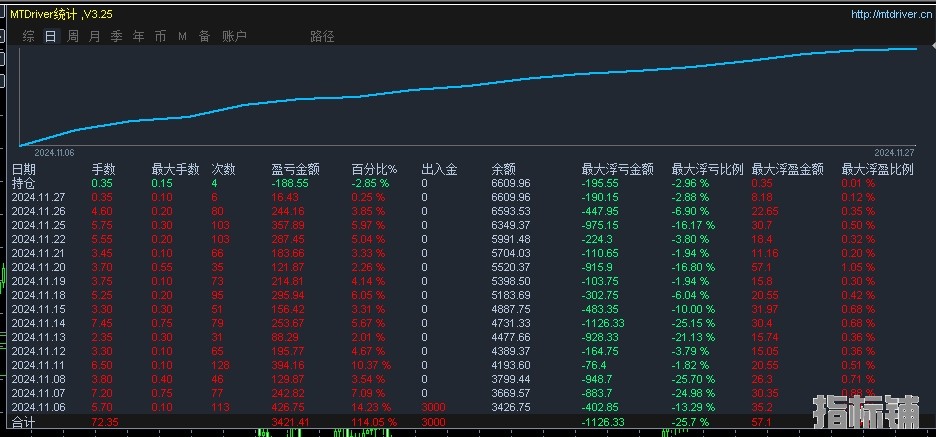Click the 5991.48 balance cell
The height and width of the screenshot is (437, 936).
point(510,239)
